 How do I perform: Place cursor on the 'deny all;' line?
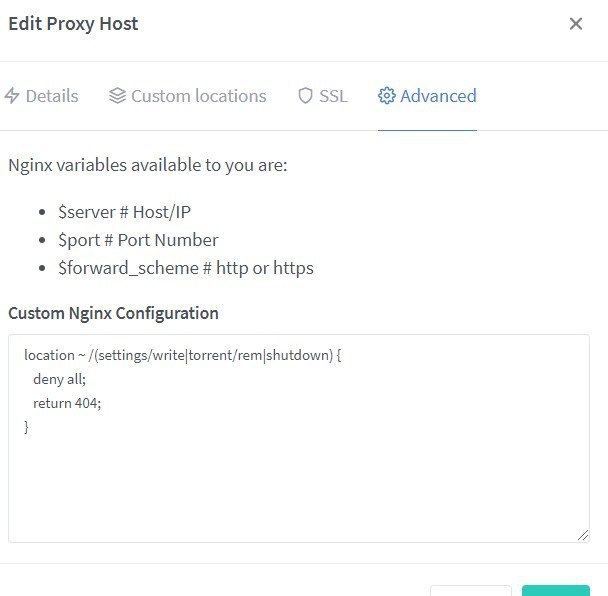[x=59, y=379]
